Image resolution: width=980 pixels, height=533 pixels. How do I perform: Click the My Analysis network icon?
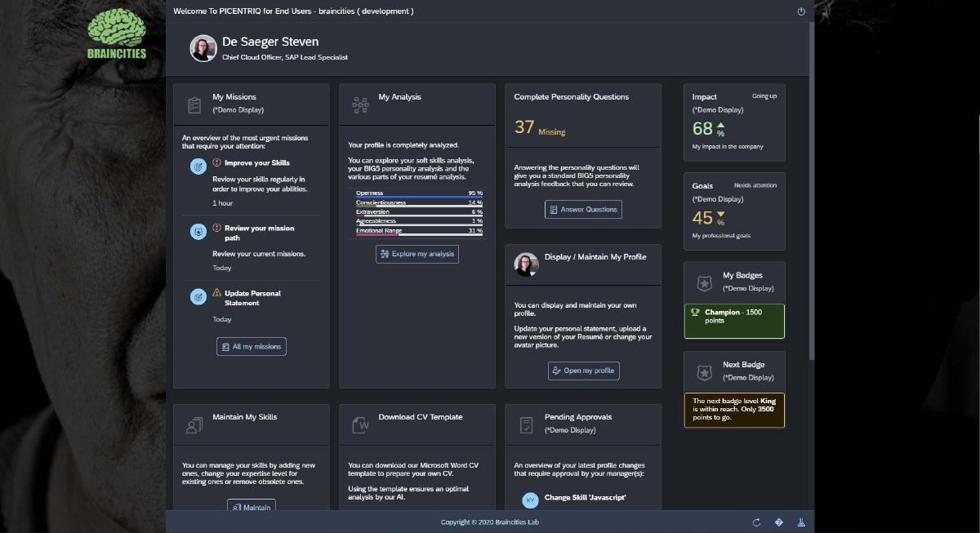[x=360, y=104]
